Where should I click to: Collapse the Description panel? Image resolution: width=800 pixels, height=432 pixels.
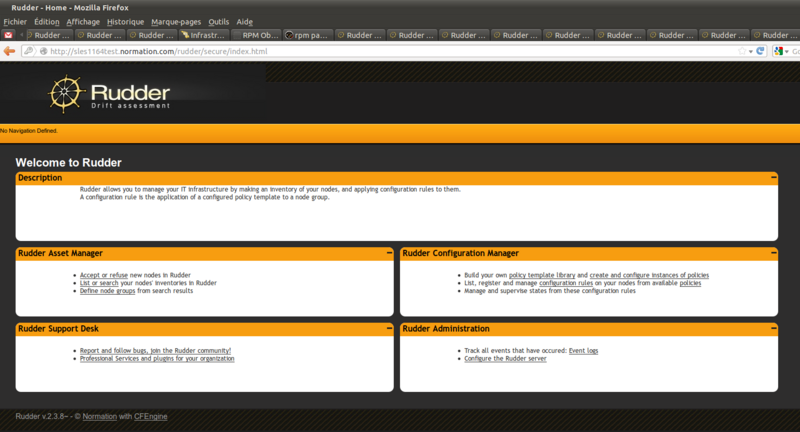click(773, 177)
